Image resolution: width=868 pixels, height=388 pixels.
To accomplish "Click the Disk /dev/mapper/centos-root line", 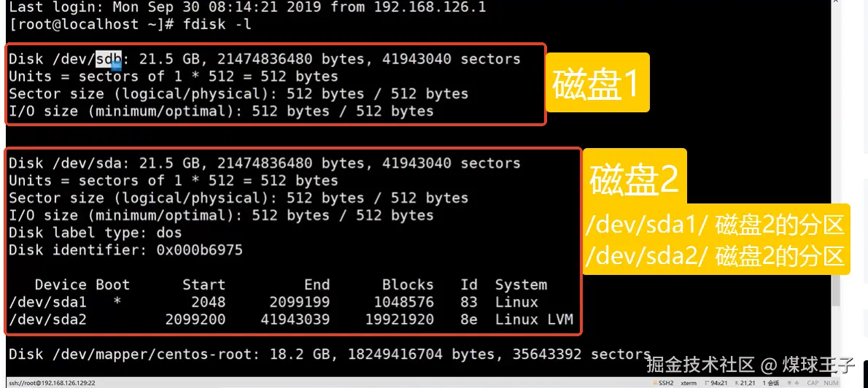I will coord(328,354).
